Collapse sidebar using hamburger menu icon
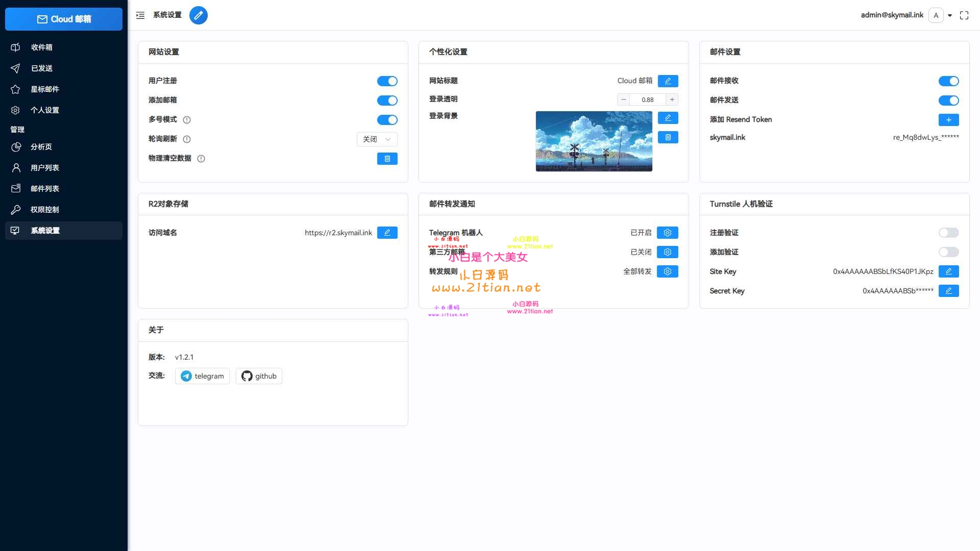980x551 pixels. (x=140, y=15)
